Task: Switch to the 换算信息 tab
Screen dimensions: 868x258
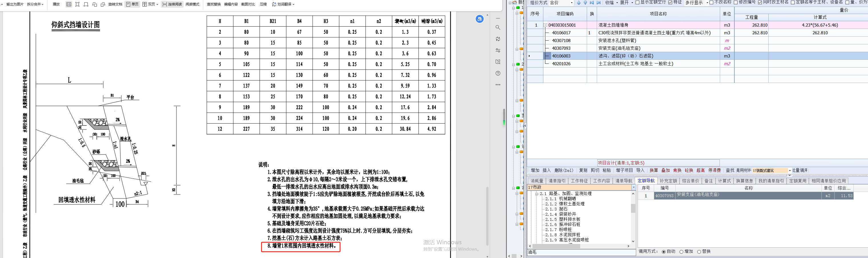Action: [744, 181]
